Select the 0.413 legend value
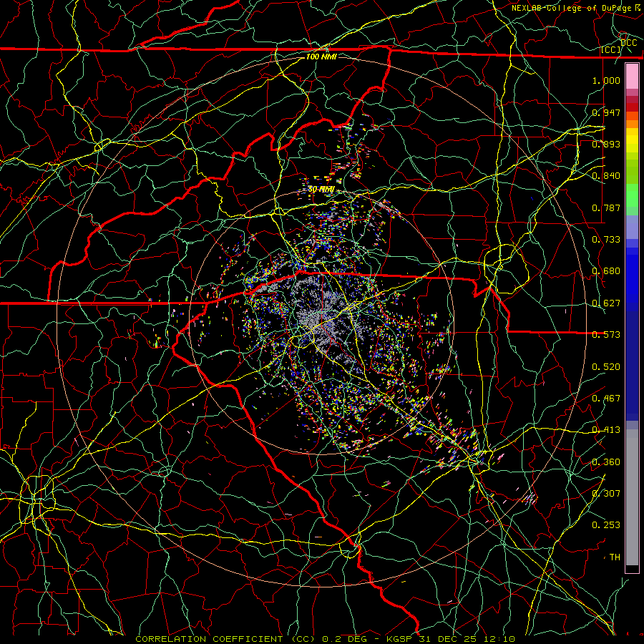This screenshot has width=644, height=644. coord(606,430)
